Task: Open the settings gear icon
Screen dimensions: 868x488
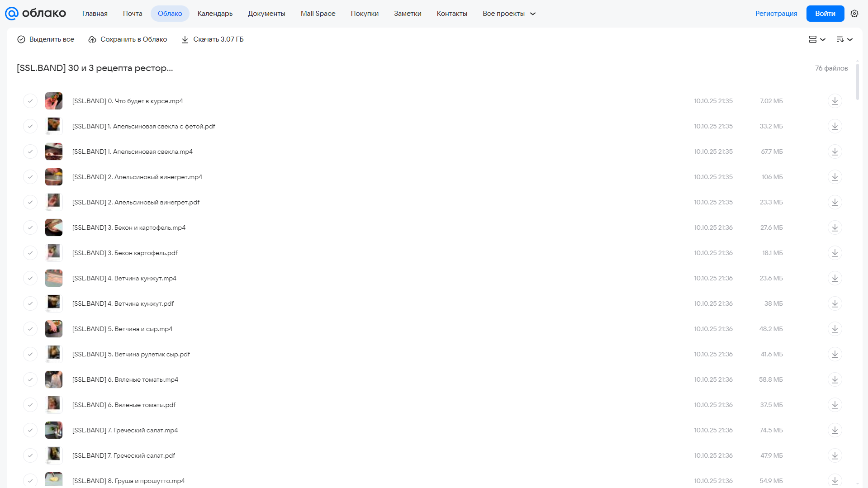Action: point(854,14)
